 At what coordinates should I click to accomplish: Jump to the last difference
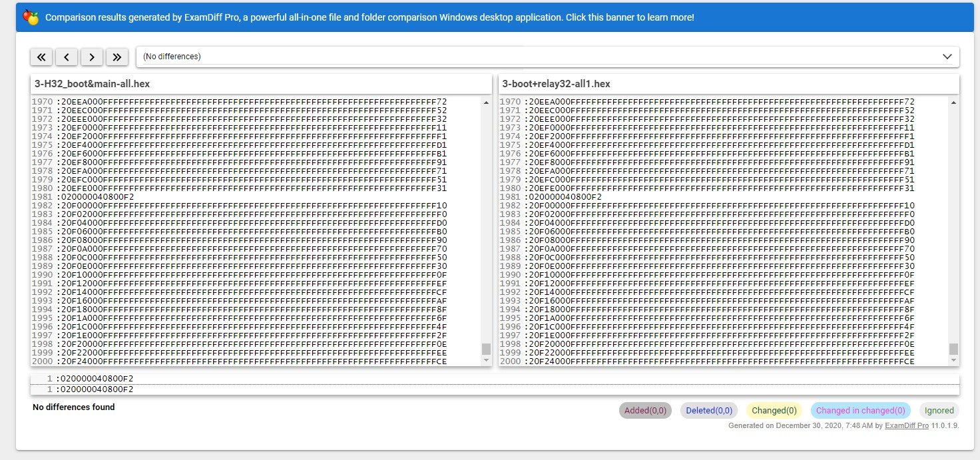tap(117, 57)
